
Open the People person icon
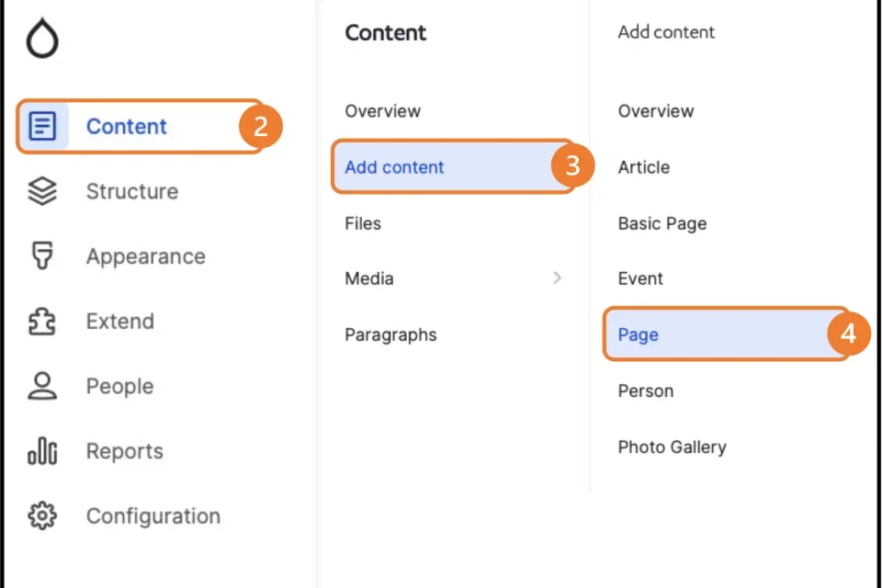(42, 386)
